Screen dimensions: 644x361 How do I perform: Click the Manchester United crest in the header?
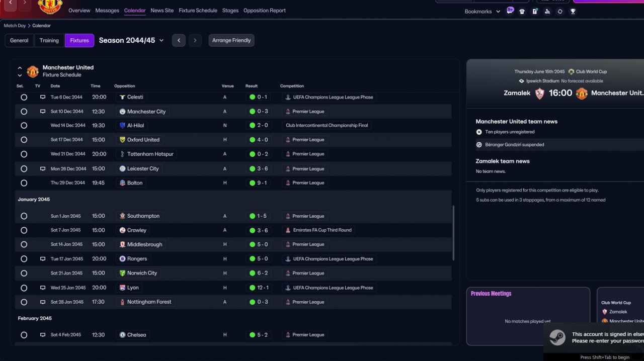pos(50,6)
